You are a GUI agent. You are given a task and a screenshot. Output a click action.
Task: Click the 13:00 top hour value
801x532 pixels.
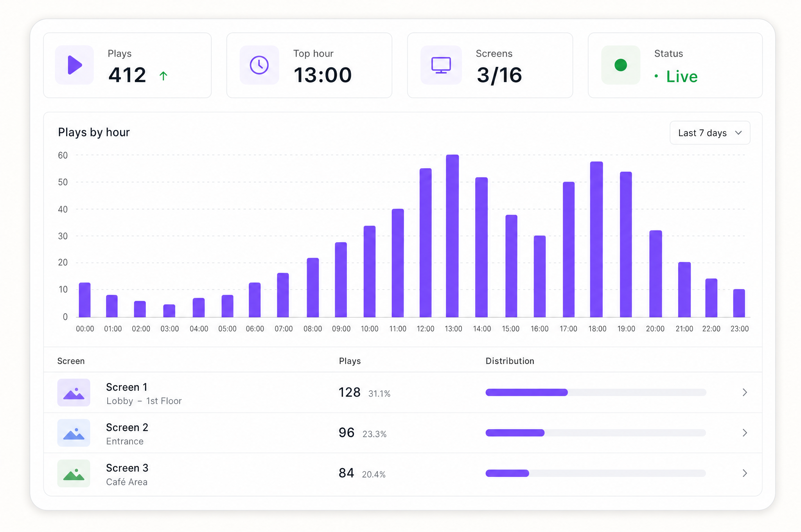click(x=323, y=75)
